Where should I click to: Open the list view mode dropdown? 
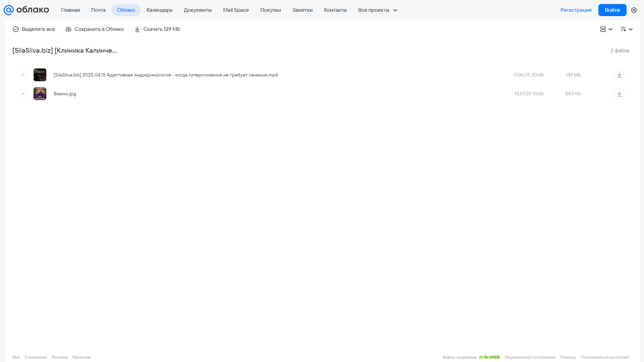click(606, 29)
